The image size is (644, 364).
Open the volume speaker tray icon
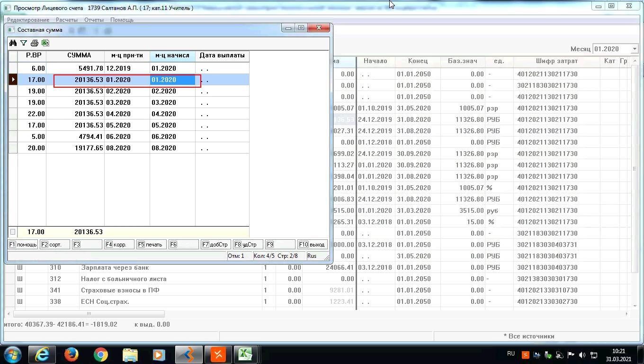click(582, 355)
